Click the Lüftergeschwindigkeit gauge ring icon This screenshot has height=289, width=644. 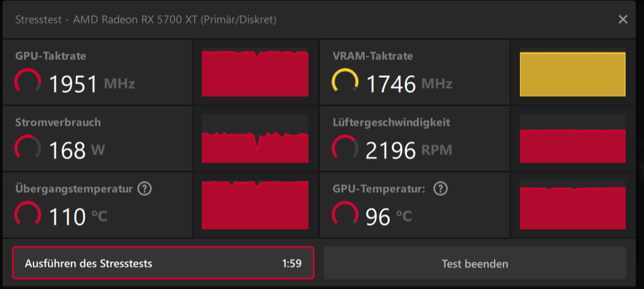tap(345, 147)
